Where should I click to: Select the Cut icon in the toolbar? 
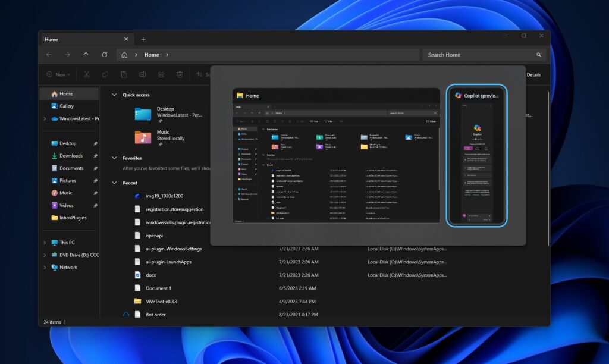coord(87,74)
